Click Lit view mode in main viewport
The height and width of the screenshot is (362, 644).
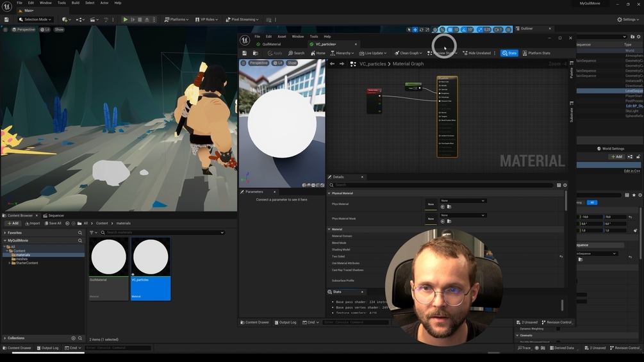[x=45, y=29]
